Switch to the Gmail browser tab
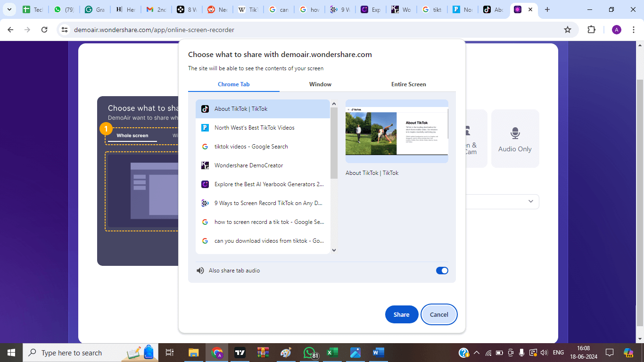 [156, 9]
